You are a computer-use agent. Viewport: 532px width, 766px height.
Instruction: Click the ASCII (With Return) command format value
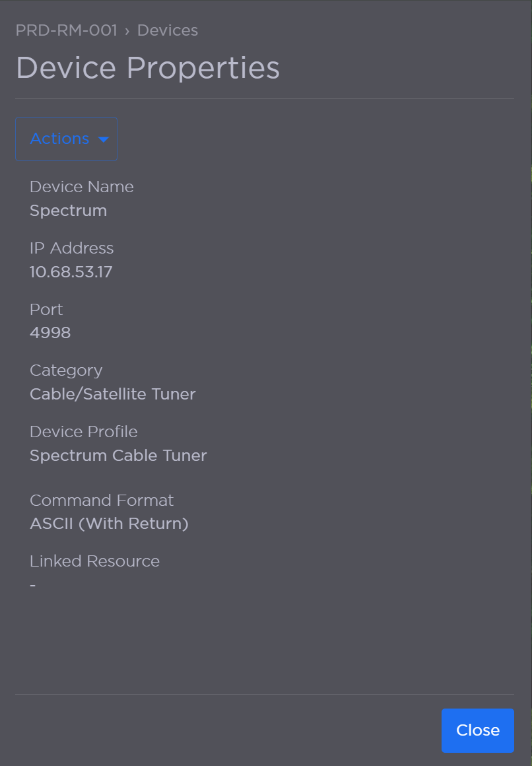click(109, 524)
